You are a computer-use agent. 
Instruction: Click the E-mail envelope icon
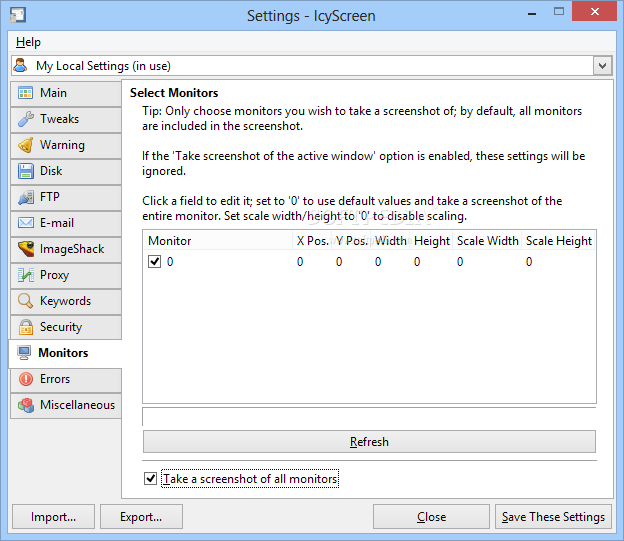[x=25, y=223]
